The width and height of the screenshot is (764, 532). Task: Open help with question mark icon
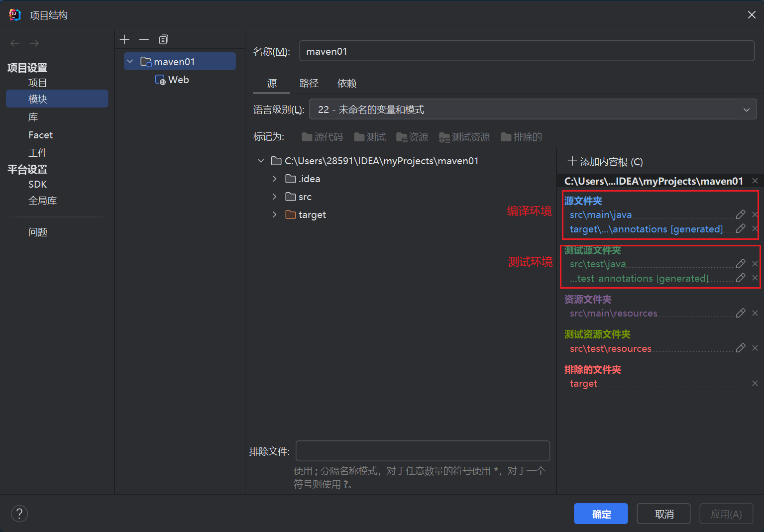(x=19, y=514)
